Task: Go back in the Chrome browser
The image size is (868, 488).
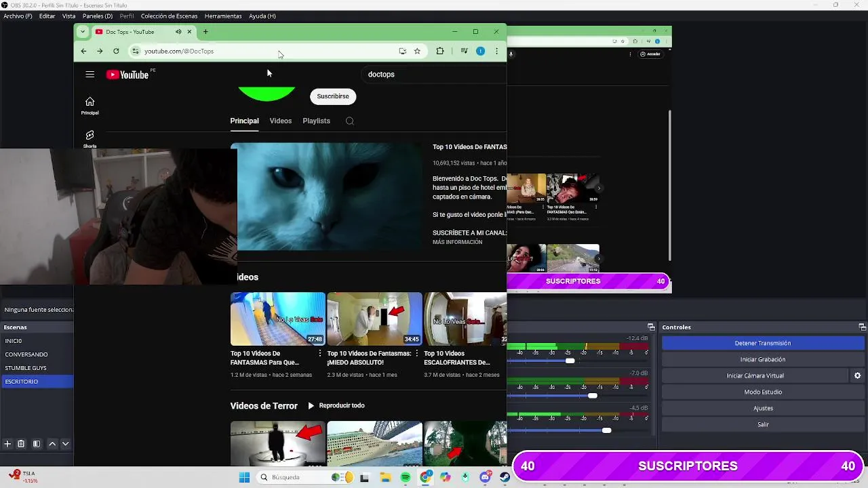Action: [83, 51]
